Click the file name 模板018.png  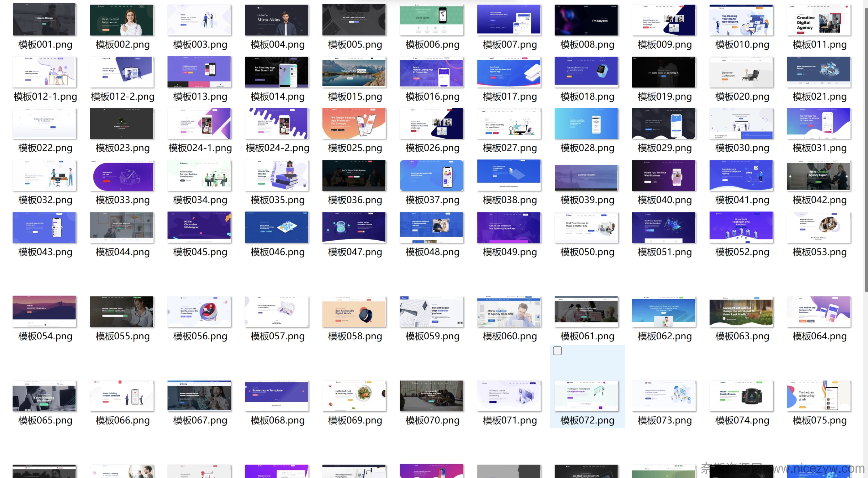point(587,97)
